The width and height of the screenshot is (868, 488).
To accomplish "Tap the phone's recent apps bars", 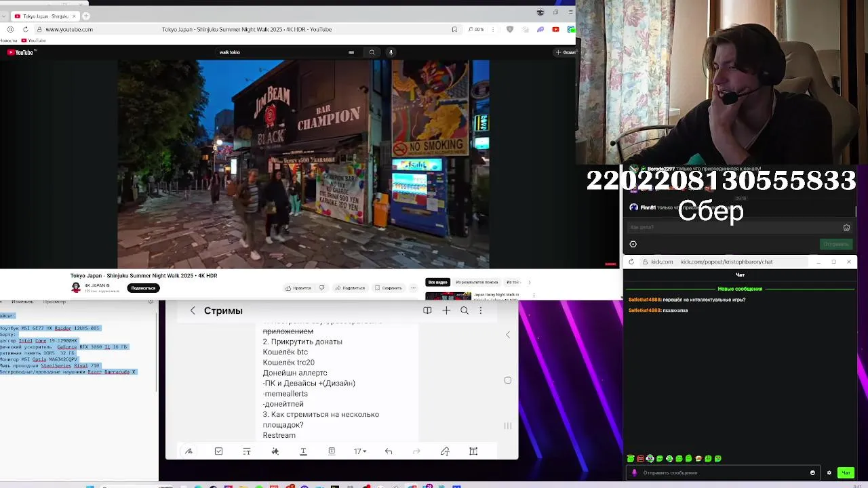I will click(508, 426).
